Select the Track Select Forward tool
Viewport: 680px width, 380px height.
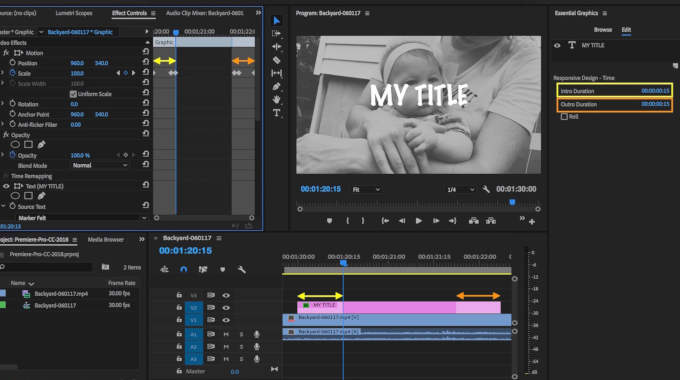coord(277,33)
